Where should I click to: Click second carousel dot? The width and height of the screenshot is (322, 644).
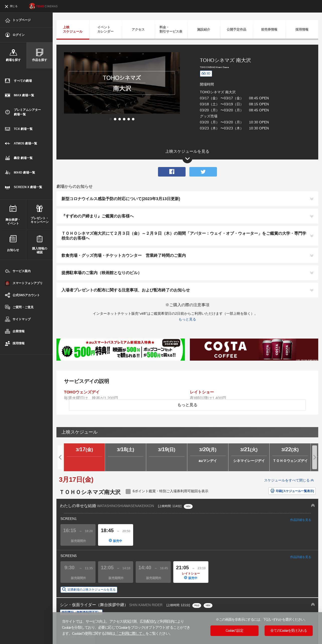coord(115,119)
